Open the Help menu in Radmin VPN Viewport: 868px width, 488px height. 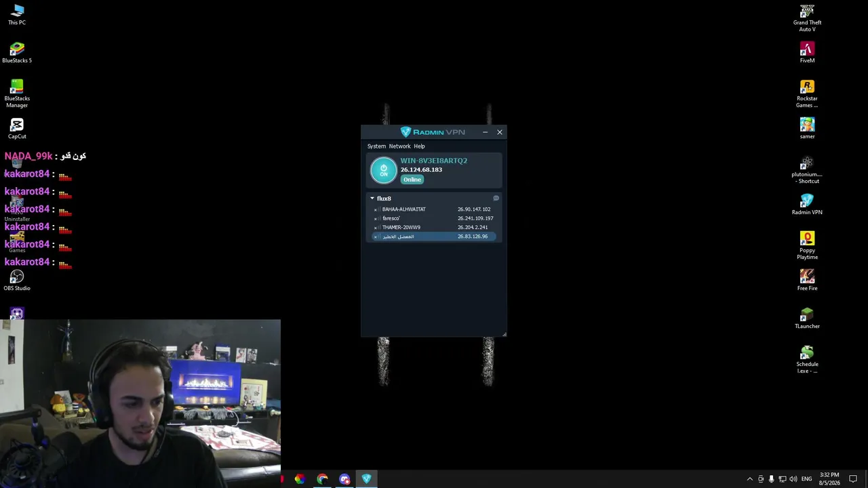point(419,146)
